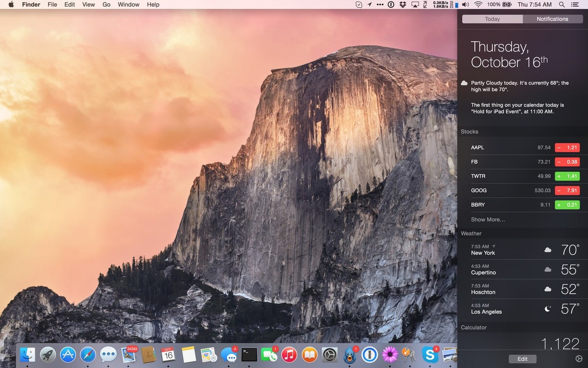588x368 pixels.
Task: Click the Edit button in Notification Center
Action: coord(522,359)
